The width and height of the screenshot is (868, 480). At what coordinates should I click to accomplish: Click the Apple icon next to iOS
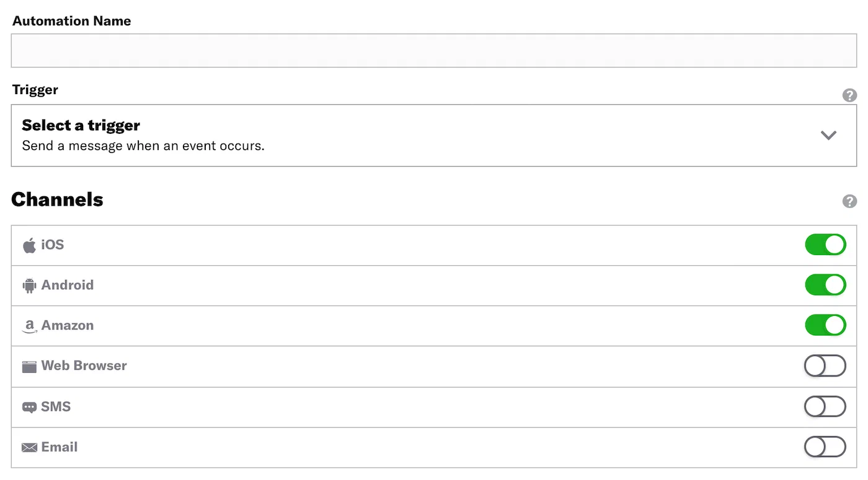29,244
